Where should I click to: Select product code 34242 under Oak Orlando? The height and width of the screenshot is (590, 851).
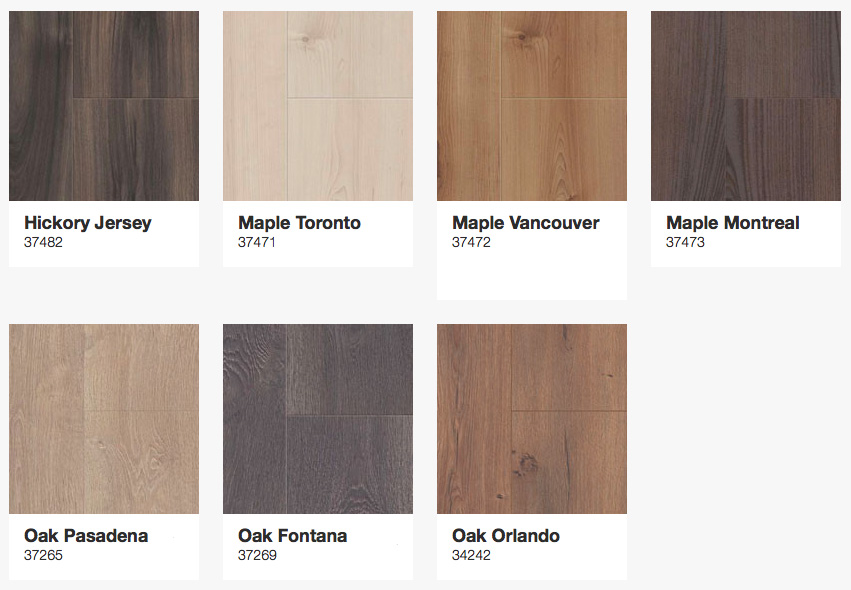tap(471, 555)
